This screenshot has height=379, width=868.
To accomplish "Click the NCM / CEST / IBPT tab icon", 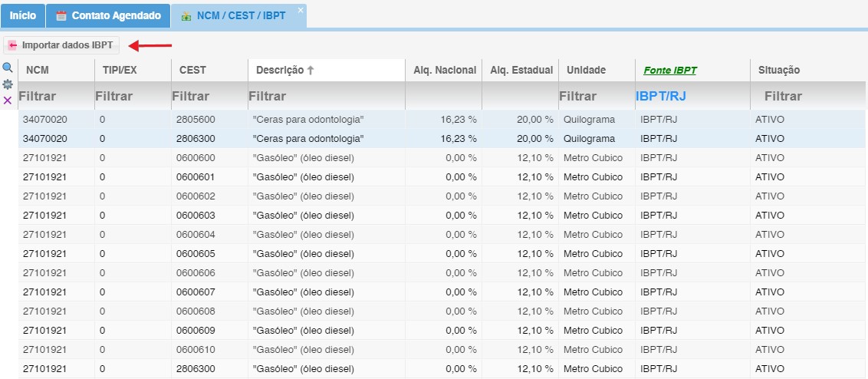I will point(186,16).
